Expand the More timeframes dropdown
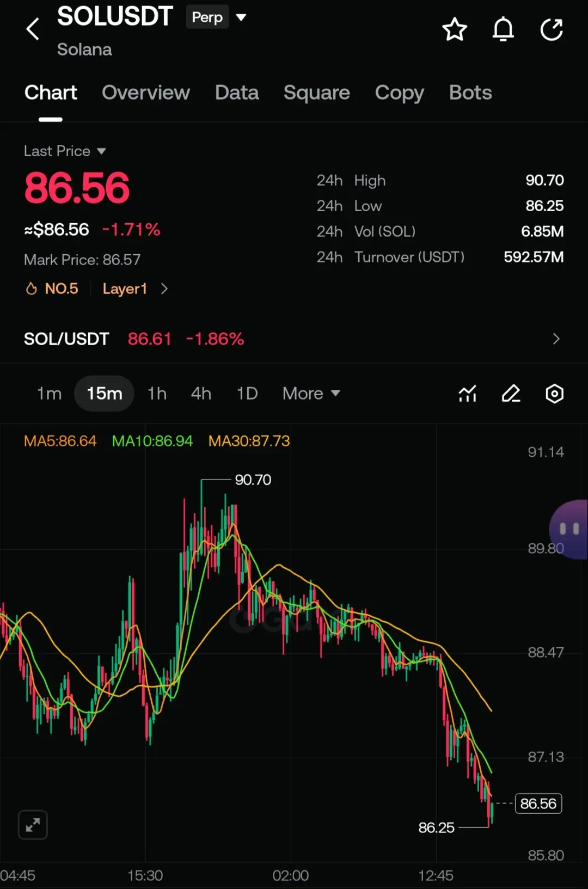The width and height of the screenshot is (588, 889). [x=311, y=393]
